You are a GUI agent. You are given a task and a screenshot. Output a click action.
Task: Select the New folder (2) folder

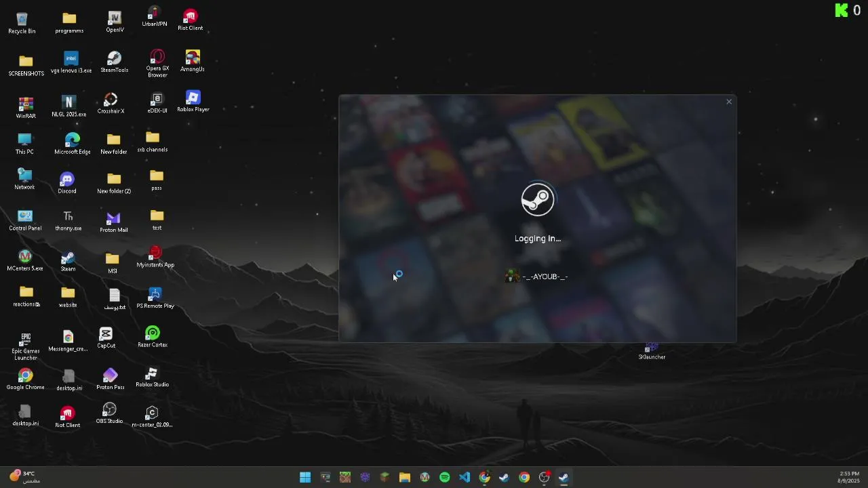[x=114, y=183]
